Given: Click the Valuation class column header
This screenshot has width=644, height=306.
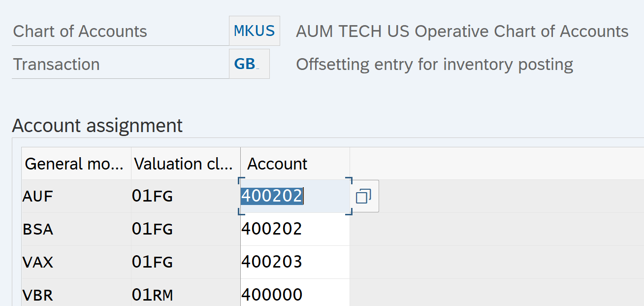Looking at the screenshot, I should pos(185,164).
